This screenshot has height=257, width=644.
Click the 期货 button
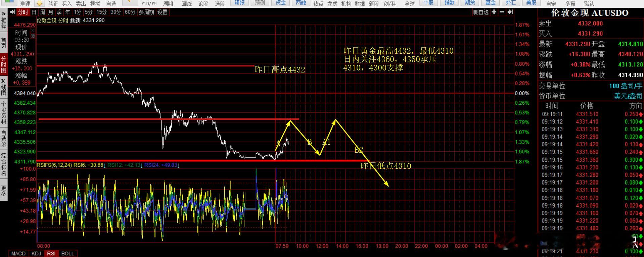click(470, 3)
